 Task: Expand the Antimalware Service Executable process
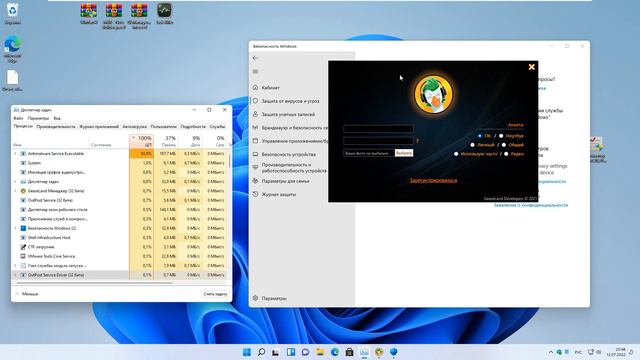pyautogui.click(x=16, y=154)
